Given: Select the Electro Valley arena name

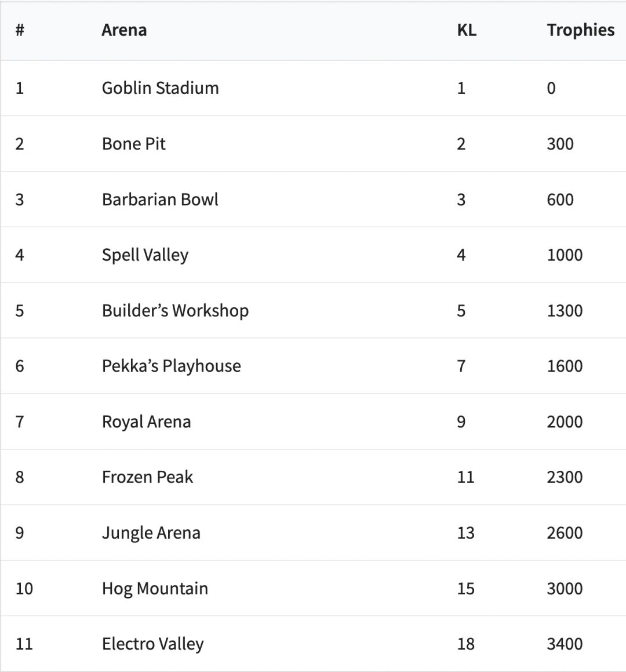Looking at the screenshot, I should coord(152,644).
